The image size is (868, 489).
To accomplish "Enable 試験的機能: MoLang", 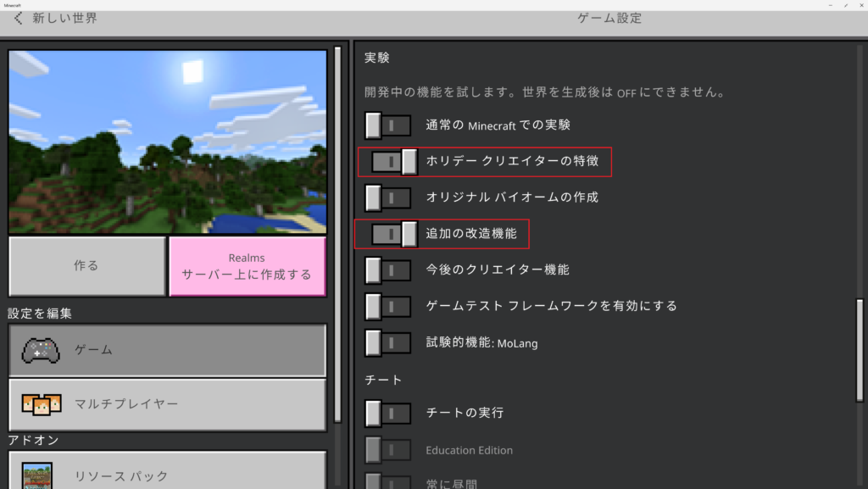I will pos(387,342).
